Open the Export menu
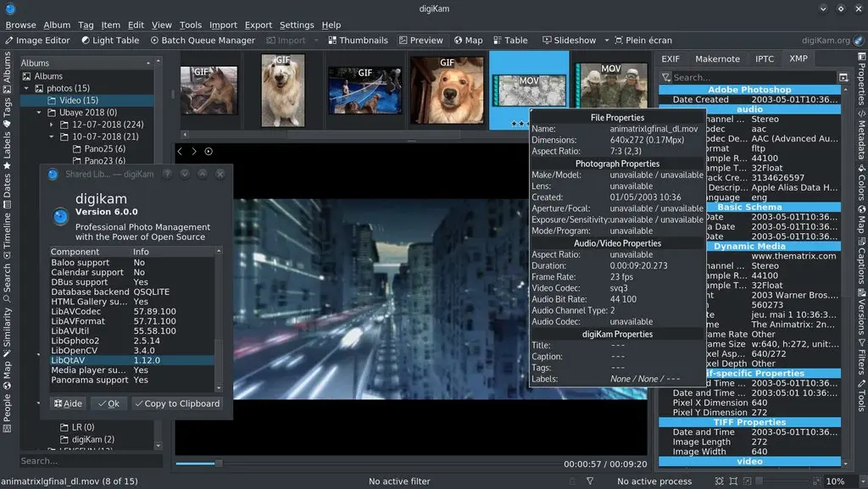The width and height of the screenshot is (868, 489). tap(259, 25)
